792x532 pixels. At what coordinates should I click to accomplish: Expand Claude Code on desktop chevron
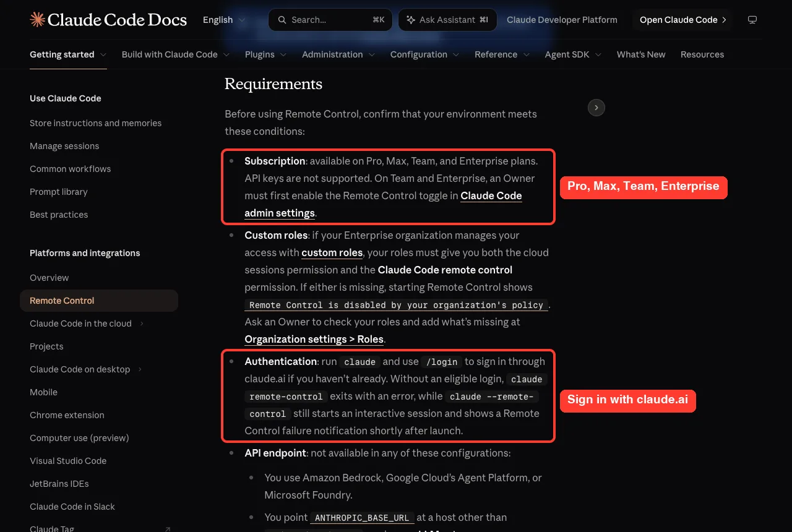coord(140,369)
